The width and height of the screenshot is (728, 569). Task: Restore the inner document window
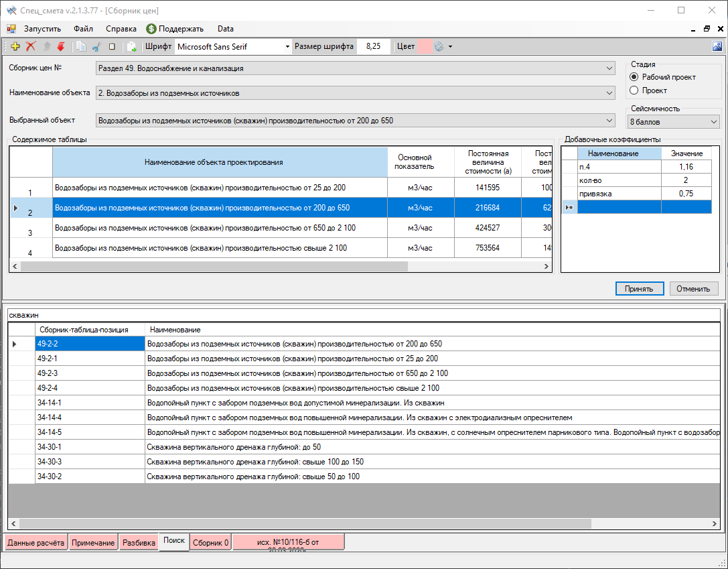coord(707,29)
